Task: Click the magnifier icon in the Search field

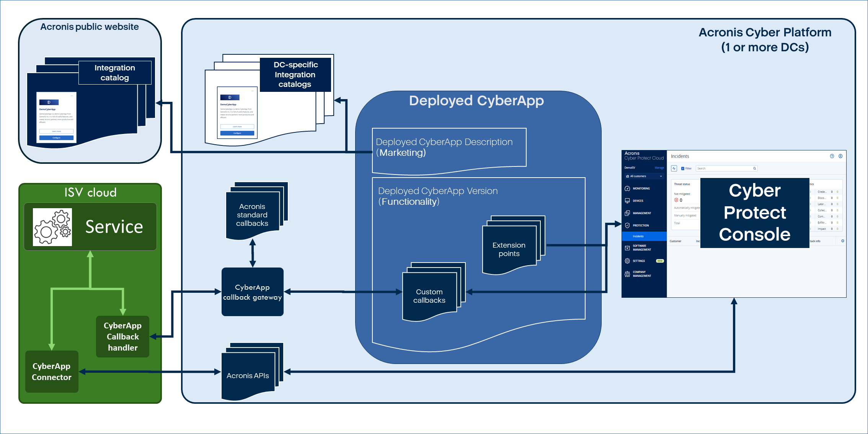Action: click(x=754, y=168)
